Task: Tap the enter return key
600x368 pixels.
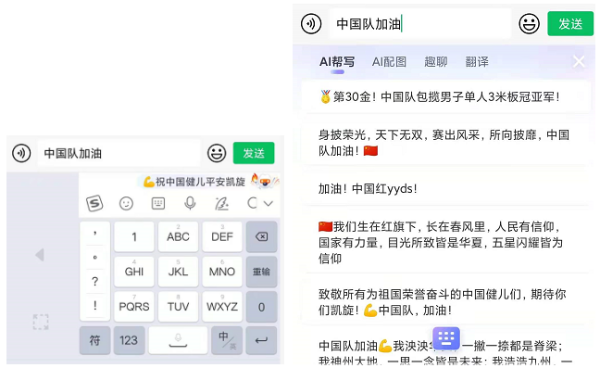Action: click(x=261, y=340)
